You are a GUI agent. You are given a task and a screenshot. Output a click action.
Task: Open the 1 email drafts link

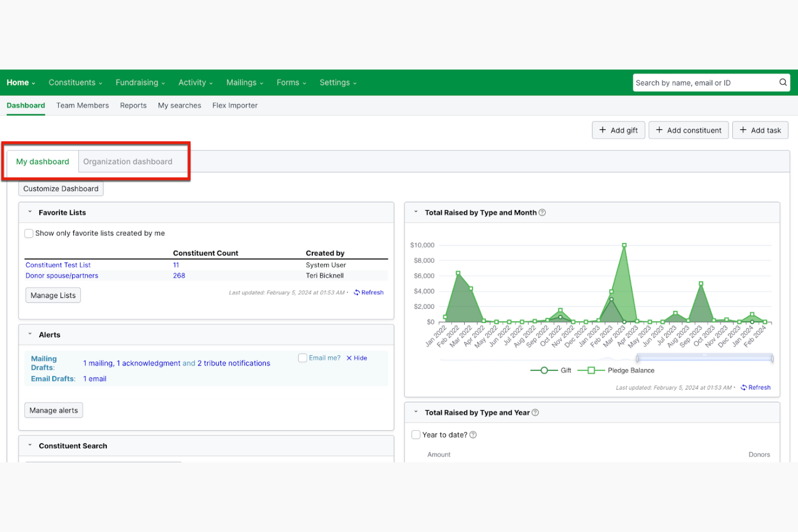click(x=95, y=379)
